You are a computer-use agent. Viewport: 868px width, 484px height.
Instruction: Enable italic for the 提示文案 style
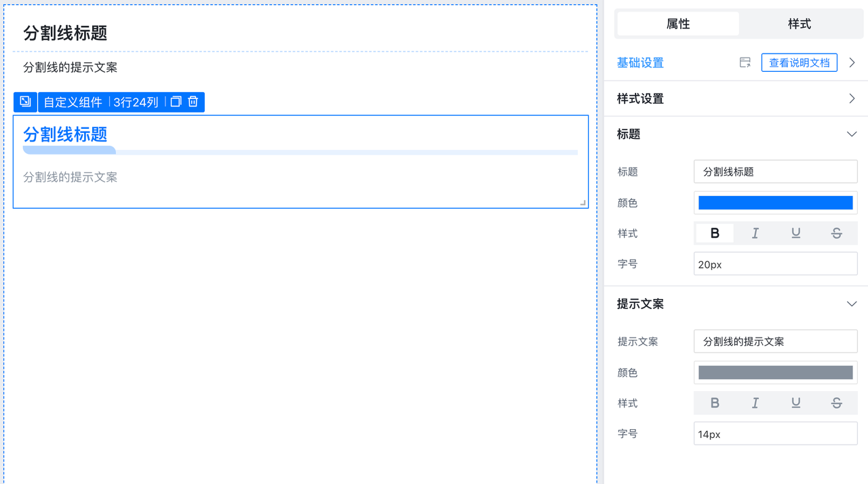pos(755,403)
